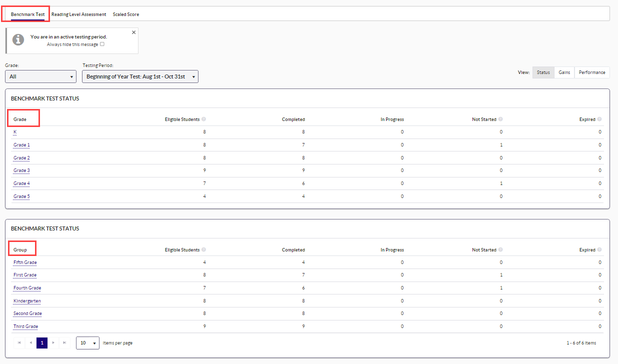618x364 pixels.
Task: Open the Grade dropdown set to All
Action: [x=40, y=76]
